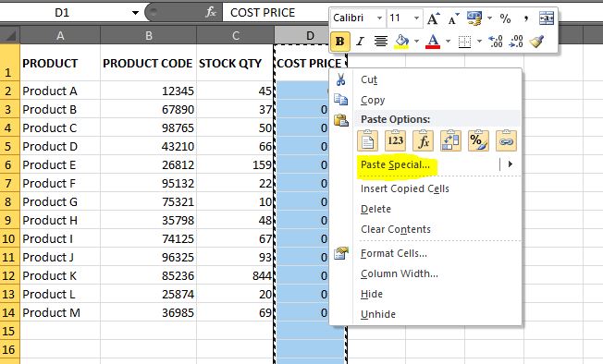Apply percent style format
Viewport: 603px width, 364px height.
(x=505, y=18)
